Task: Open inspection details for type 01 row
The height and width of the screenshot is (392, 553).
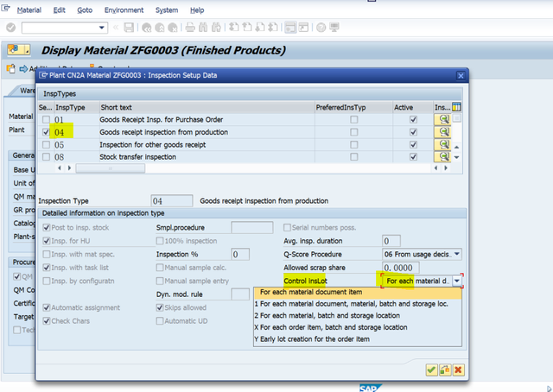Action: 442,119
